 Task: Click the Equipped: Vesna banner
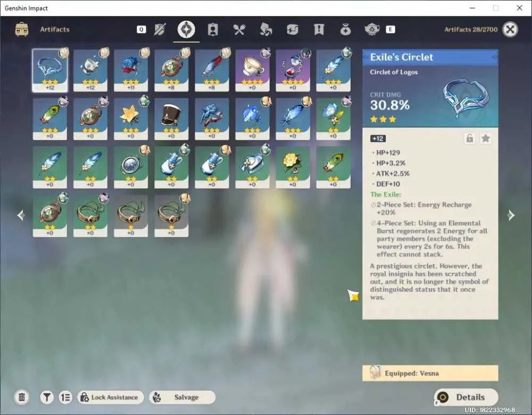point(430,373)
